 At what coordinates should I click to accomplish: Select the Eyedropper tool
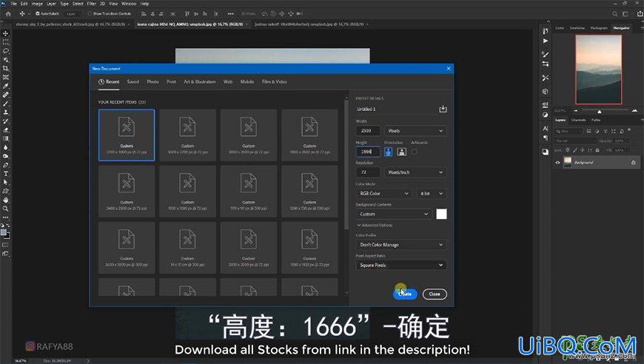tap(6, 86)
